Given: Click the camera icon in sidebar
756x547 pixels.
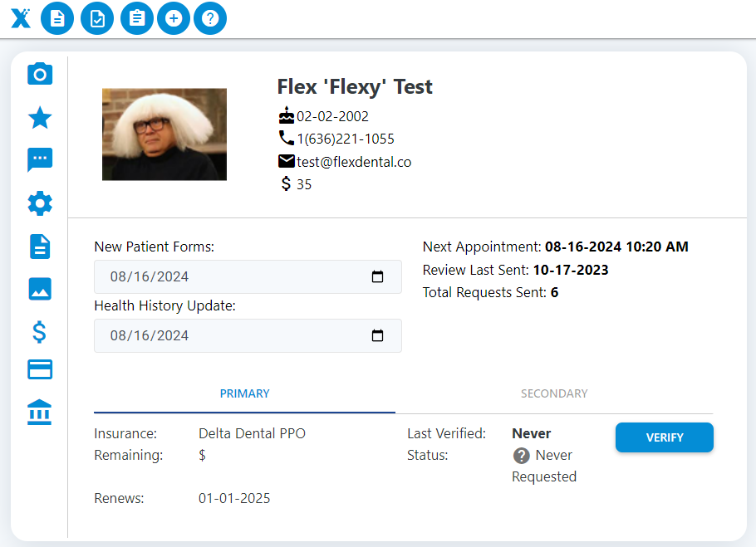Looking at the screenshot, I should (x=40, y=74).
